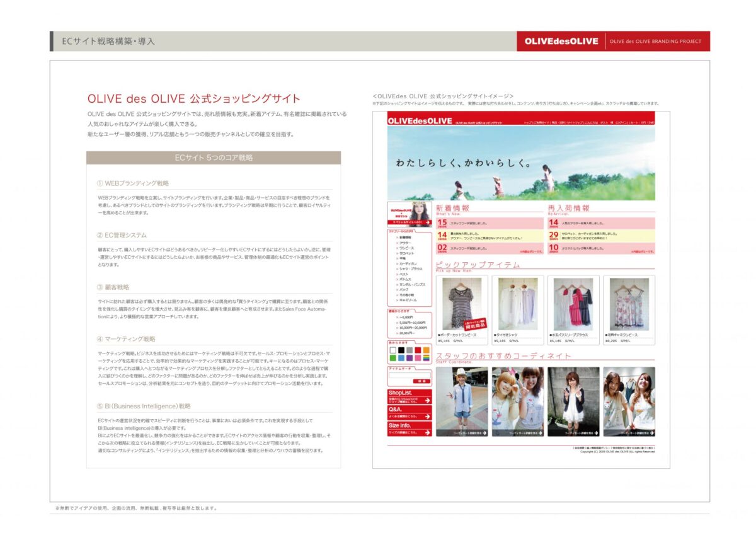Image resolution: width=756 pixels, height=535 pixels.
Task: Choose the orange color swatch
Action: point(427,350)
